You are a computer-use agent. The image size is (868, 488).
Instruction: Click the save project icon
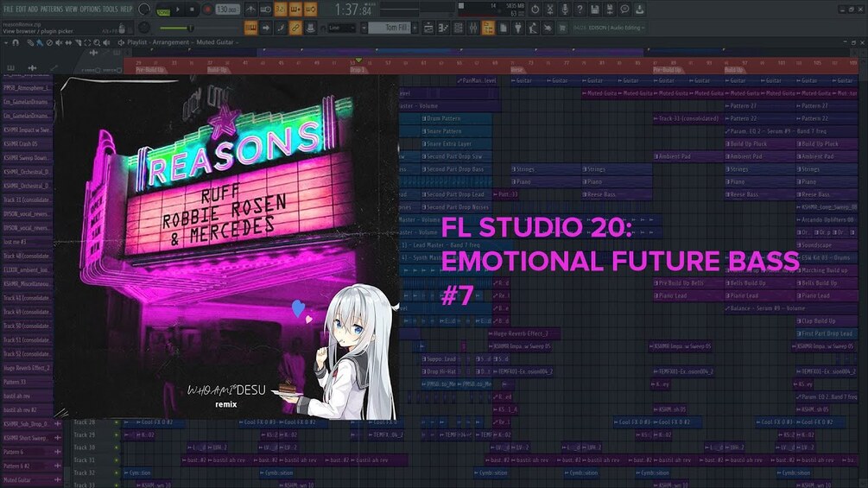594,10
